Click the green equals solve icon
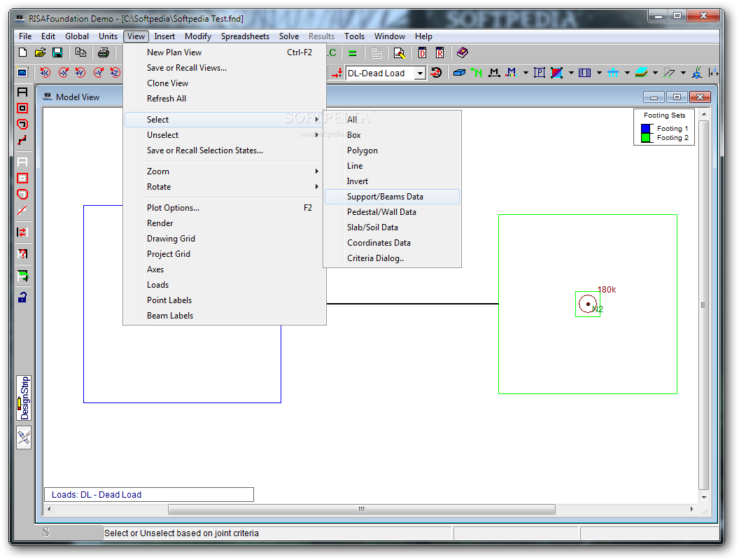The height and width of the screenshot is (560, 739). coord(353,53)
